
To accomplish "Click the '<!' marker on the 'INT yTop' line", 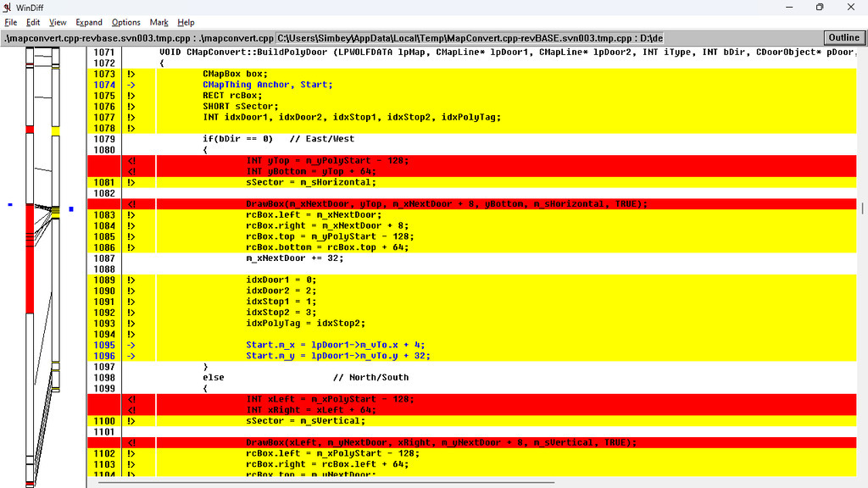I will (131, 160).
